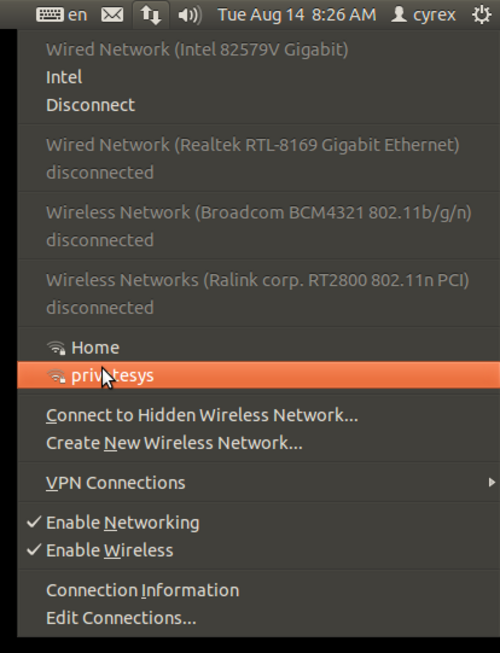500x653 pixels.
Task: Choose Create New Wireless Network...
Action: click(x=174, y=443)
